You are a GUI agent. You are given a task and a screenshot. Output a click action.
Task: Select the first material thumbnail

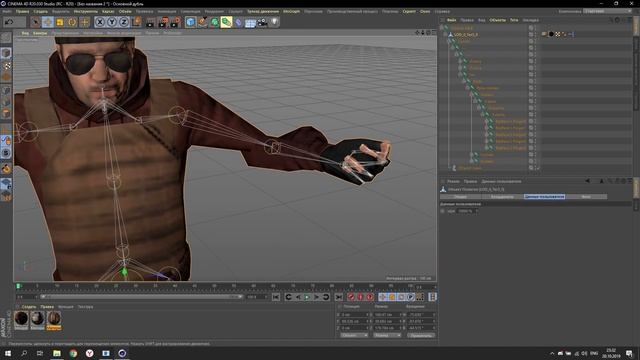[x=21, y=319]
